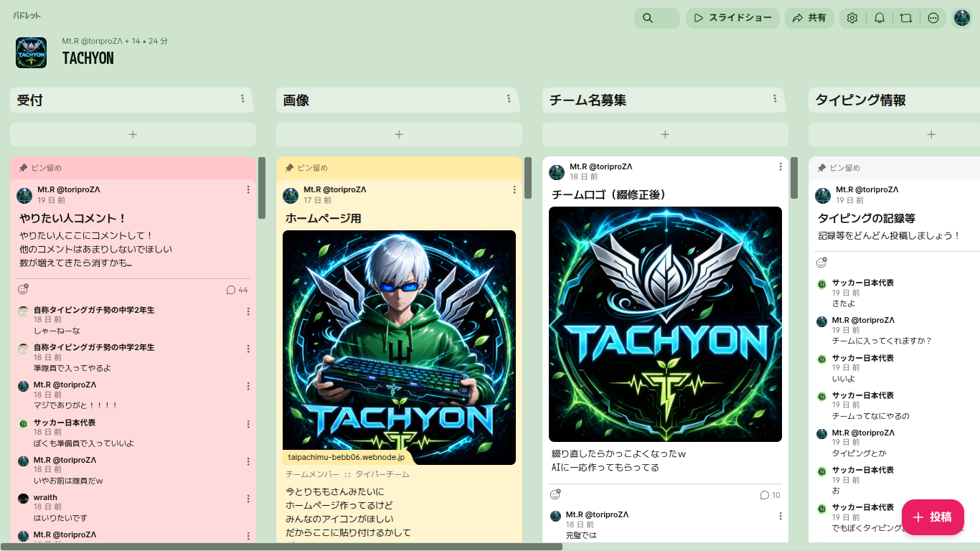Click the pin icon on the ホームページ用 post
980x551 pixels.
tap(290, 168)
